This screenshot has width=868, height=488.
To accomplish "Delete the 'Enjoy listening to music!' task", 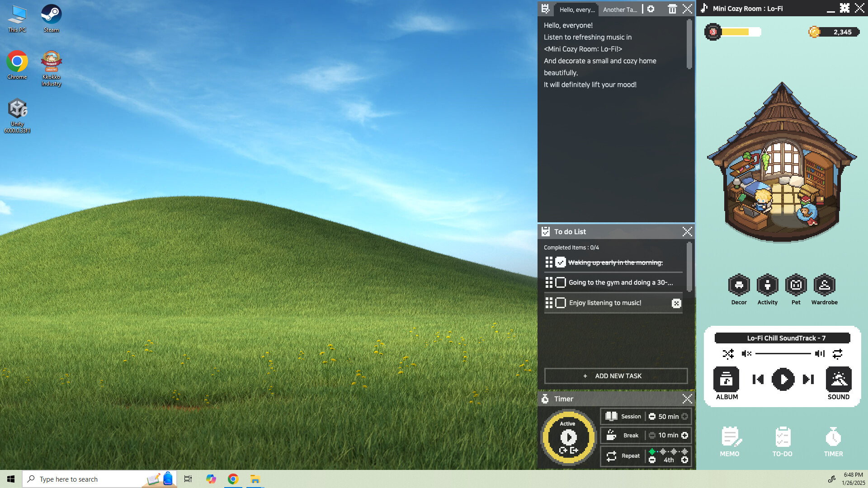I will point(676,303).
